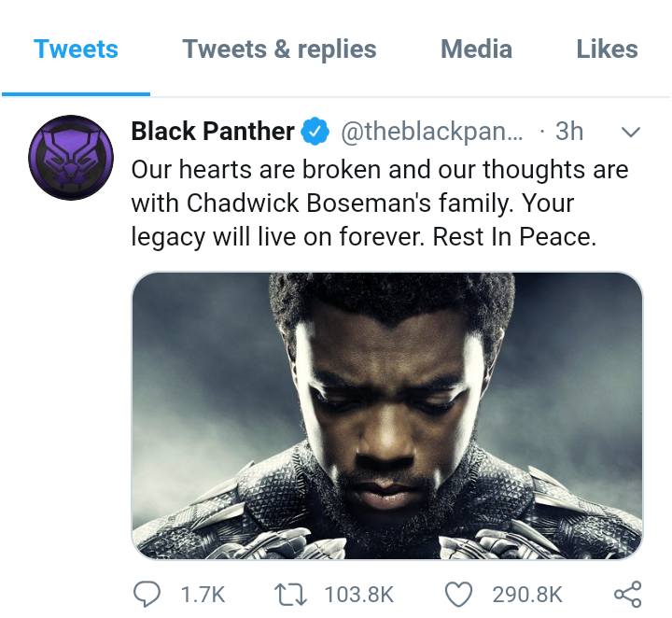Open the share icon for this tweet
672x618 pixels.
(x=627, y=594)
